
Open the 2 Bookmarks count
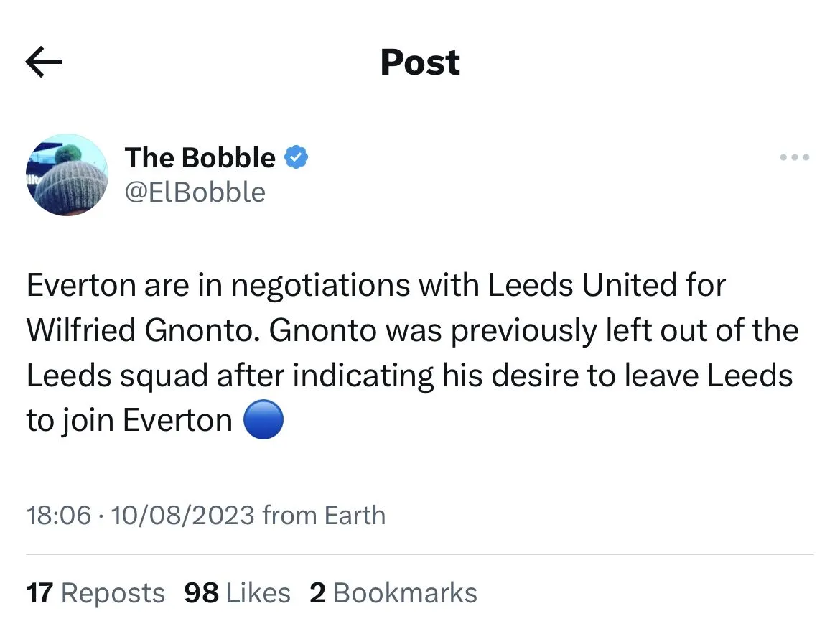(x=393, y=593)
